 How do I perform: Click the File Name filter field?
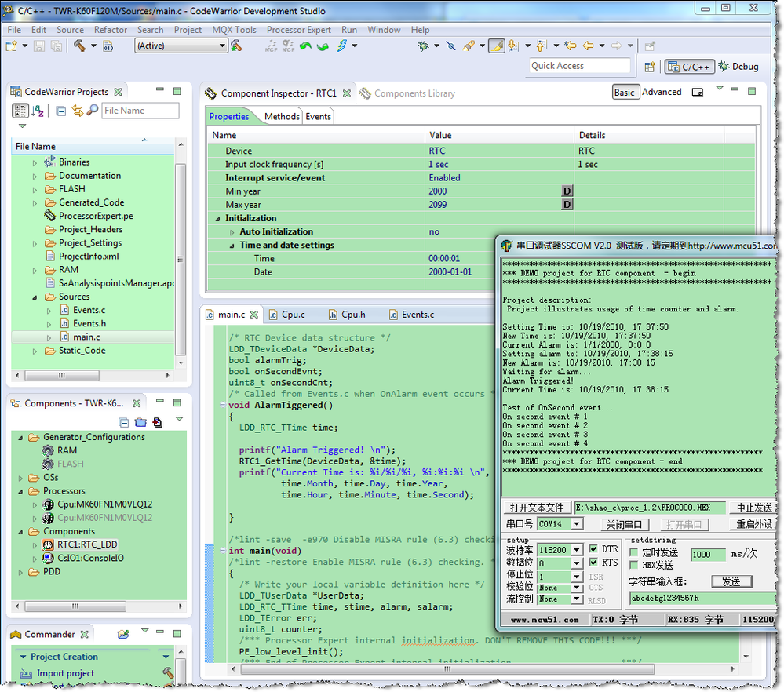[140, 111]
